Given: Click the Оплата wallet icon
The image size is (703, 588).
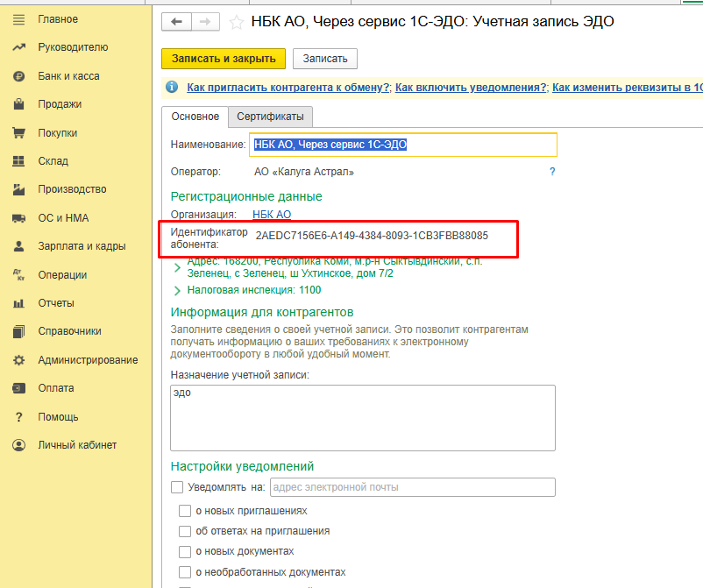Looking at the screenshot, I should pos(18,388).
